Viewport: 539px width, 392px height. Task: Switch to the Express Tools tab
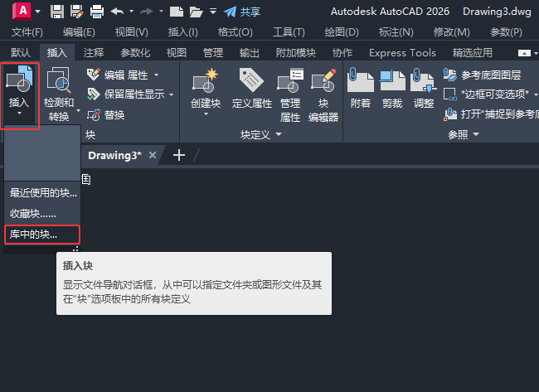pos(402,52)
